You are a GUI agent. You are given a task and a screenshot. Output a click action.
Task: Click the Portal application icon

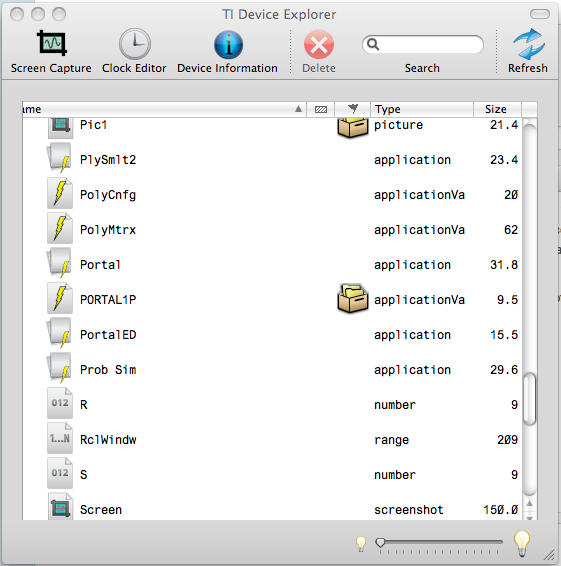point(59,264)
